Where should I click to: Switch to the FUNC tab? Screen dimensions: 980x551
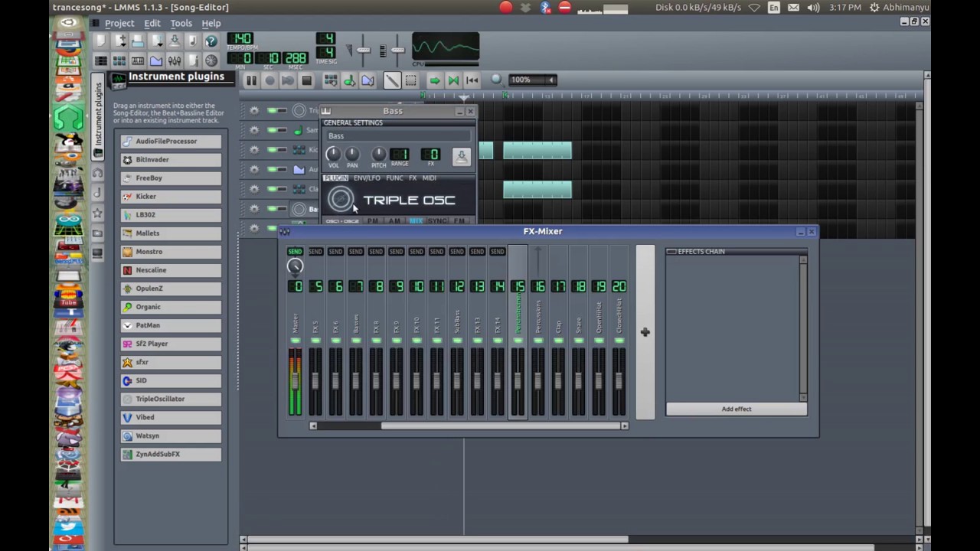coord(394,178)
